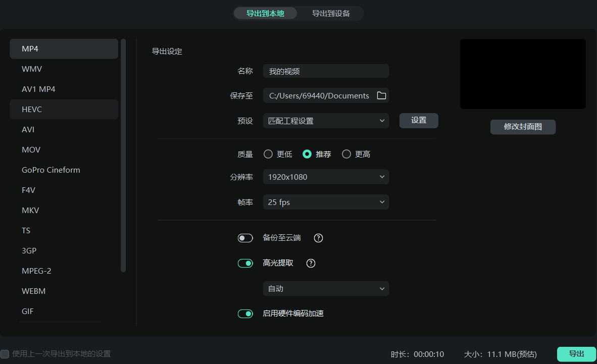The height and width of the screenshot is (364, 597).
Task: Open the 预设 匹配工程设置 dropdown
Action: (x=326, y=121)
